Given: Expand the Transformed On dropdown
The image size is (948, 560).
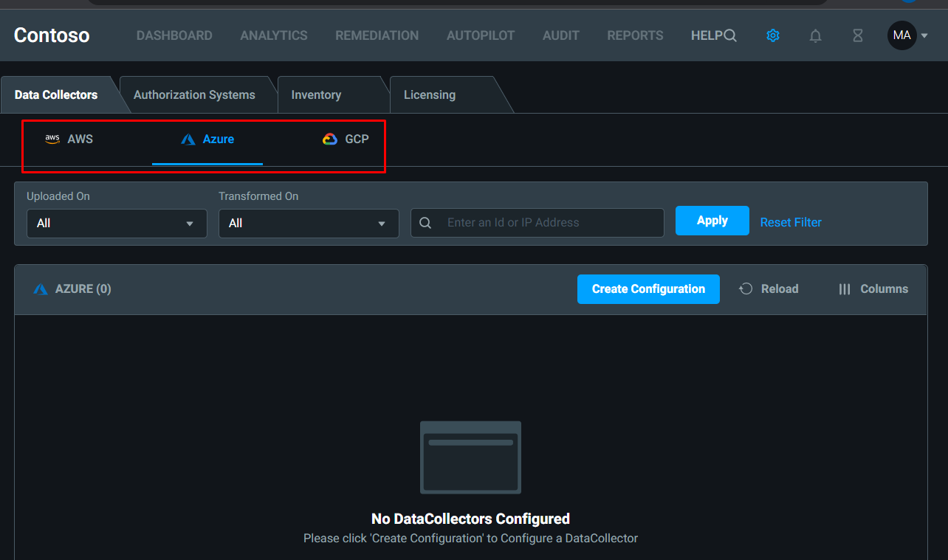Looking at the screenshot, I should pos(309,223).
